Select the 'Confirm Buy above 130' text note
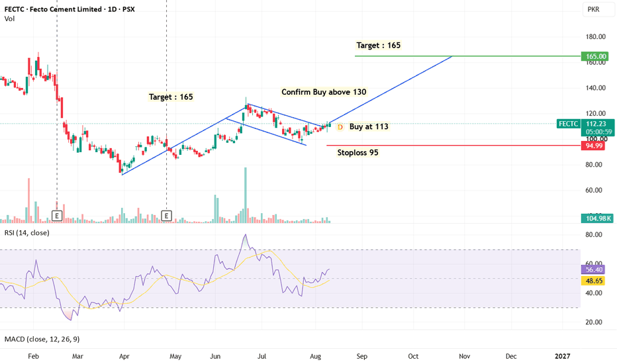 point(324,92)
